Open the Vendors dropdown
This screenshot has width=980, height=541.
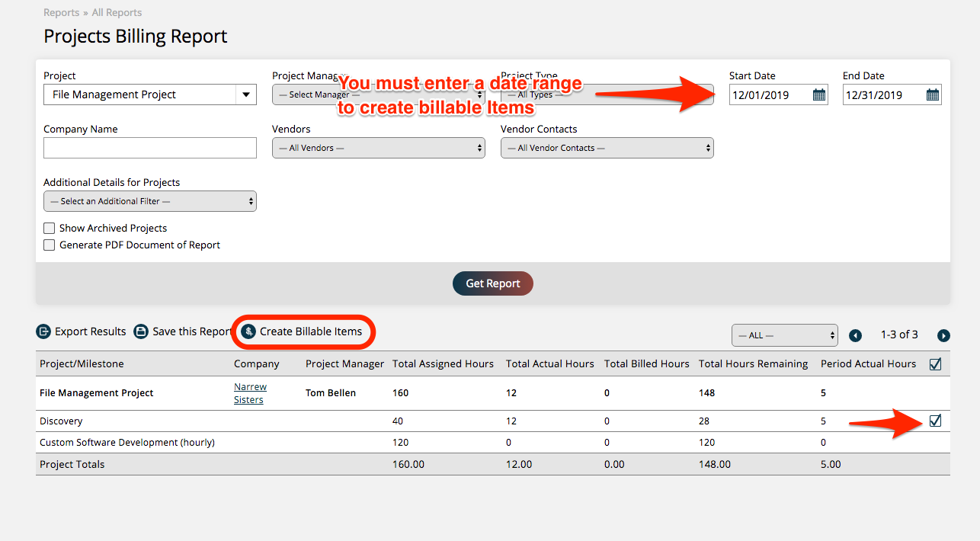378,147
